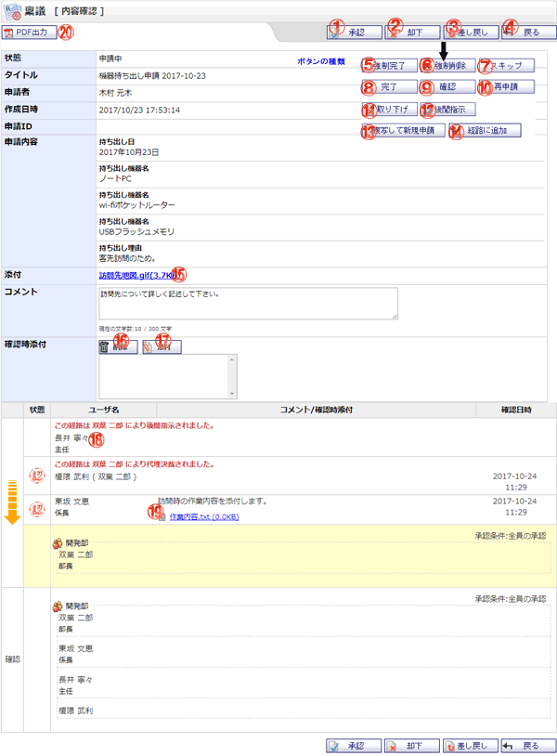Click the PDF出力 button
557x756 pixels.
pos(29,33)
